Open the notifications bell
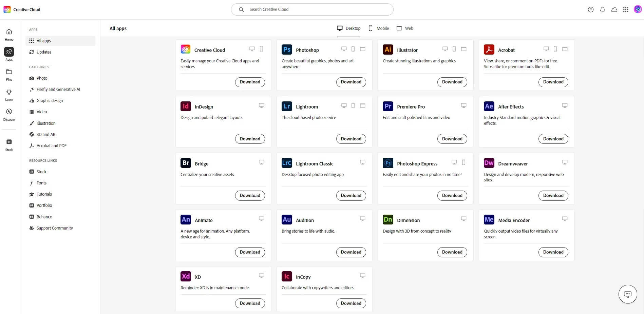Viewport: 644px width, 314px height. coord(603,9)
